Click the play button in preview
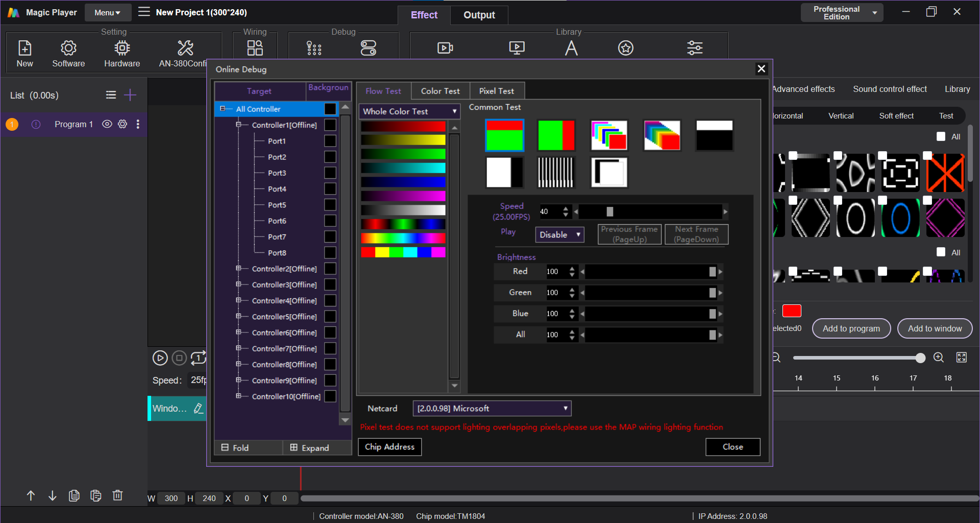This screenshot has width=980, height=523. pyautogui.click(x=160, y=358)
